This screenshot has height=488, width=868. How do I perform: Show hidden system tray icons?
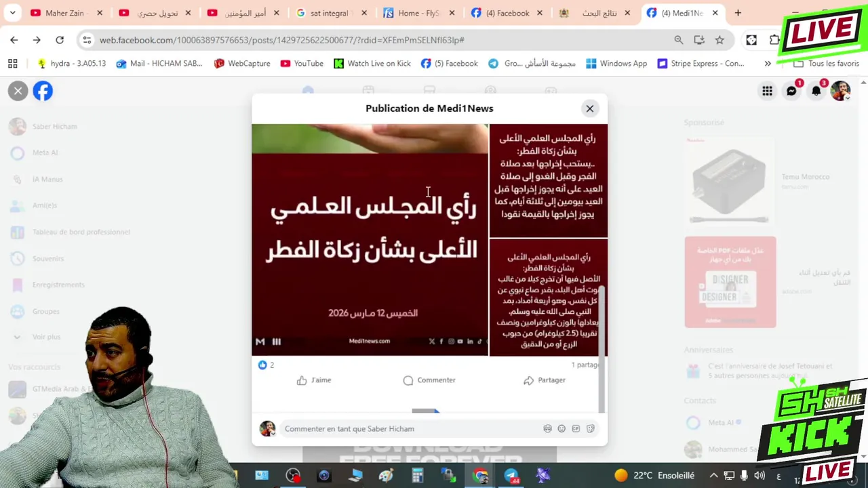point(714,476)
